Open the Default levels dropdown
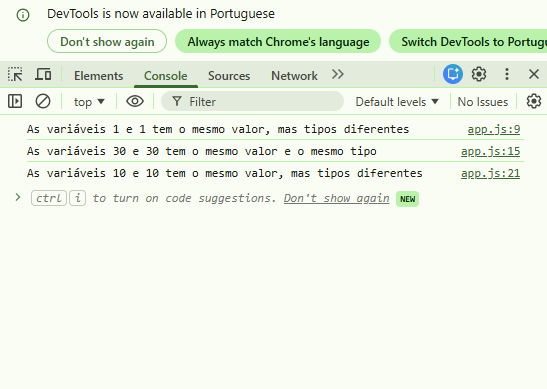This screenshot has width=547, height=389. (397, 102)
